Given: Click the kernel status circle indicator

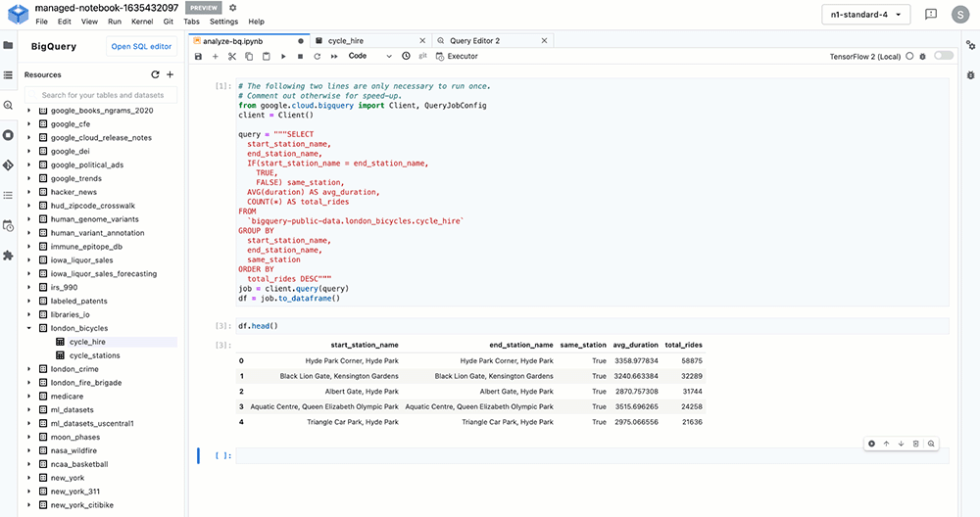Looking at the screenshot, I should pyautogui.click(x=910, y=56).
